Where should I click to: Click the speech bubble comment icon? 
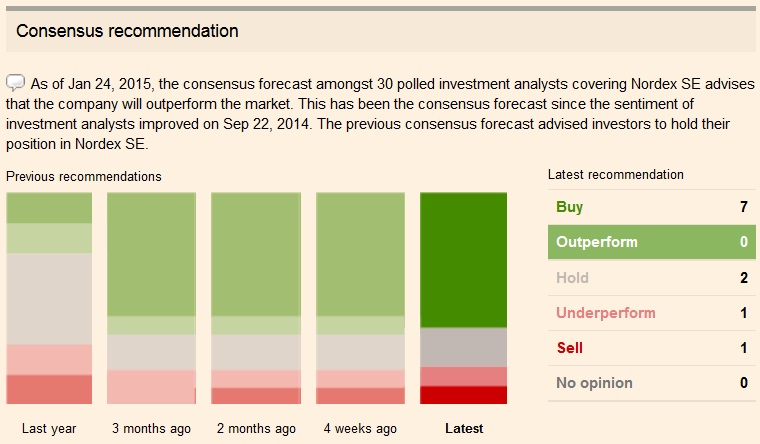(x=15, y=82)
